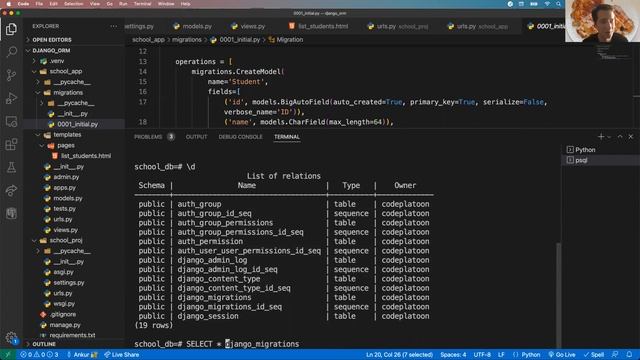Open manage.py in explorer
This screenshot has width=640, height=360.
pos(65,325)
